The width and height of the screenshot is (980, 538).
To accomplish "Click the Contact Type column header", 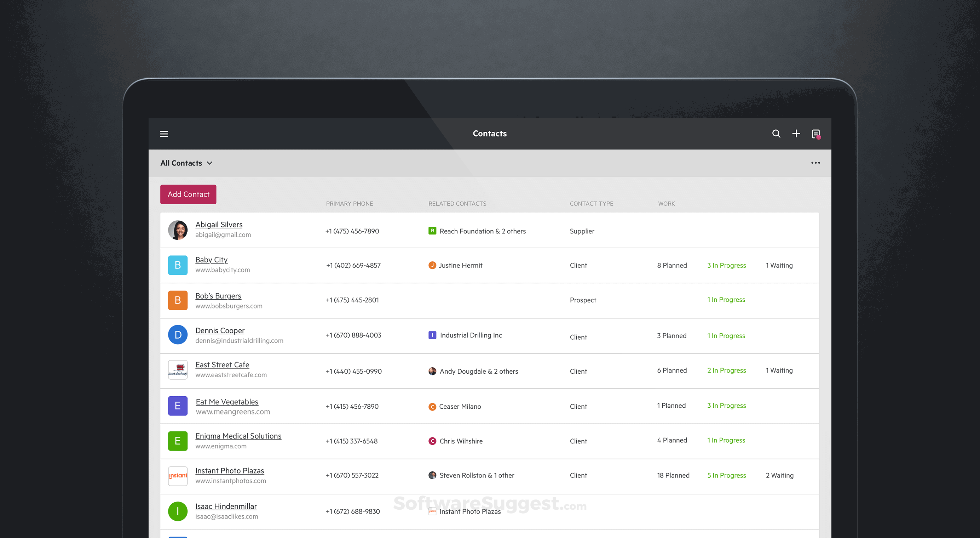I will [591, 204].
